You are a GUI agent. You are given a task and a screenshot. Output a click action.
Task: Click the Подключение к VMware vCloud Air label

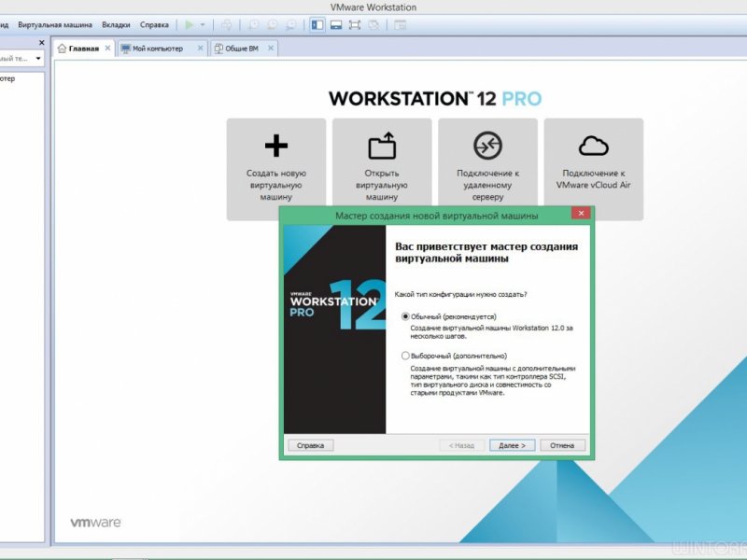[x=594, y=179]
